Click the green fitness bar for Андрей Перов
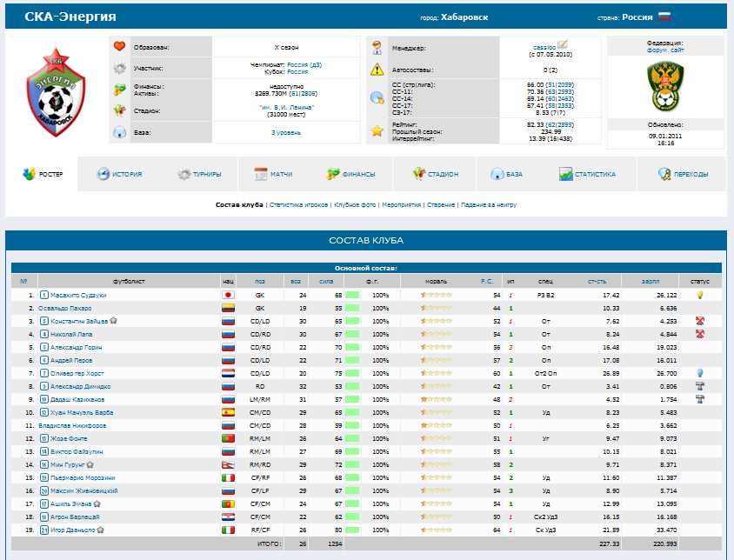 (352, 360)
